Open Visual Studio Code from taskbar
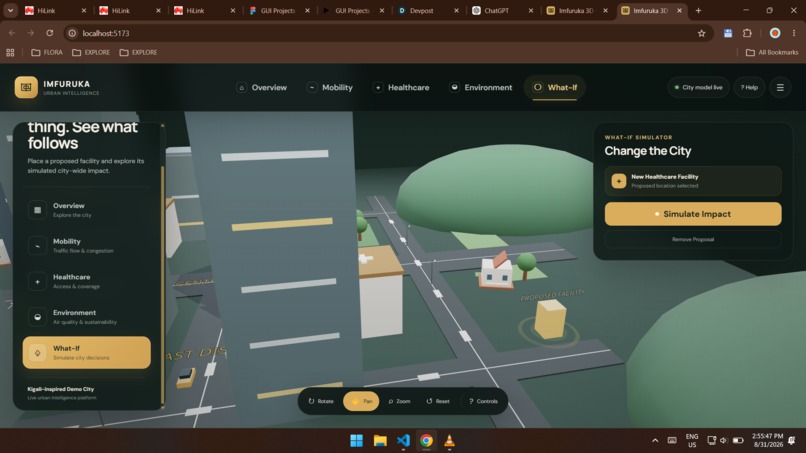 coord(404,441)
